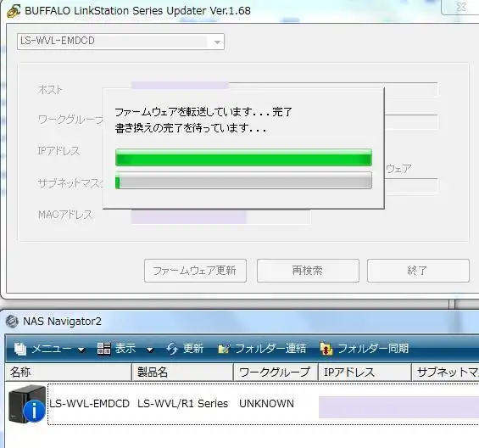Click the BUFFALO LinkStation Updater title icon
This screenshot has width=479, height=448.
(x=14, y=11)
